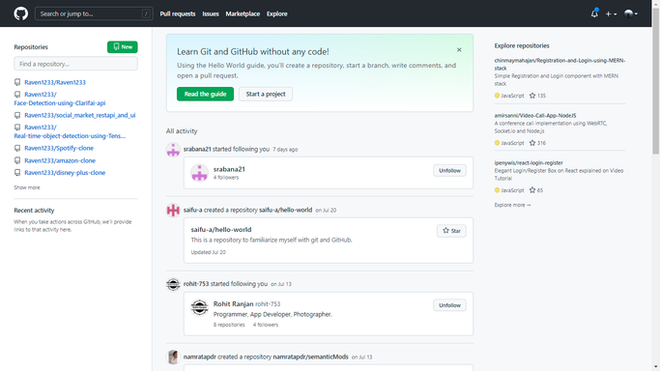Viewport: 660px width, 371px height.
Task: Dismiss the Learn Git and GitHub banner
Action: coord(459,50)
